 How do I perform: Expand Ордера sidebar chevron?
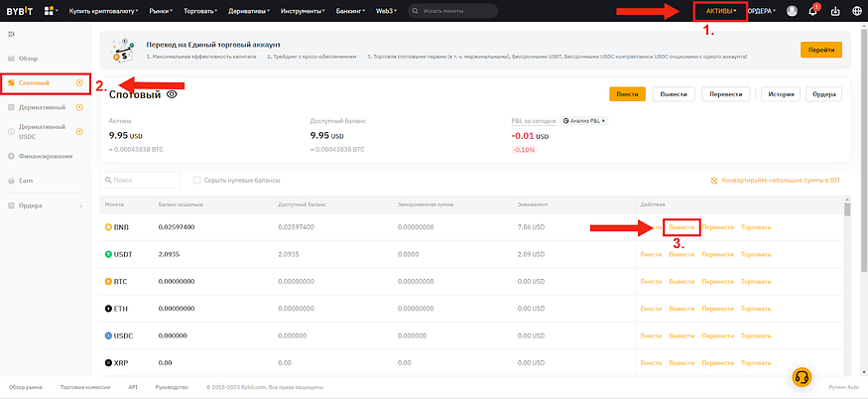pos(80,206)
